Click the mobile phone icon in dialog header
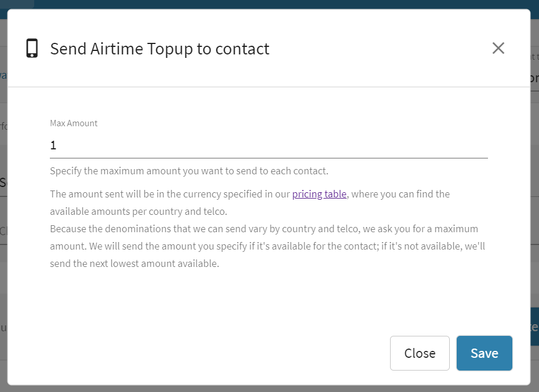The width and height of the screenshot is (539, 392). 32,49
